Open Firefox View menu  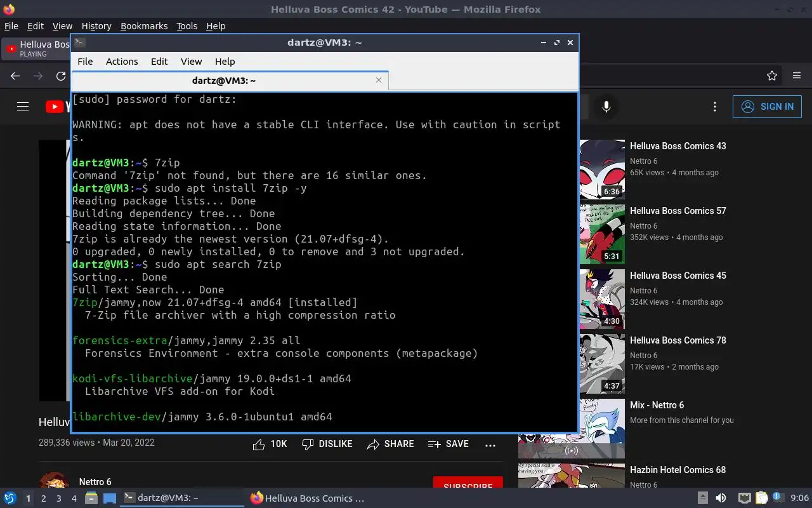tap(62, 26)
